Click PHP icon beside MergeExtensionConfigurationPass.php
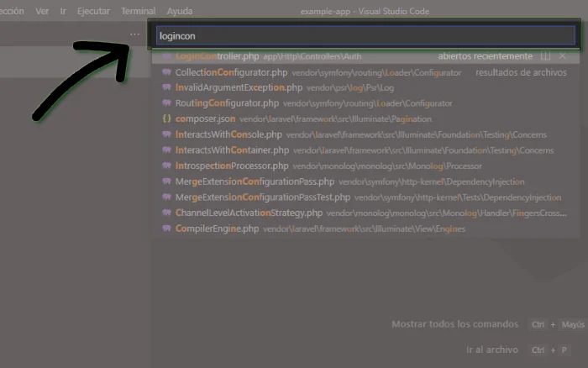This screenshot has width=588, height=368. (166, 181)
